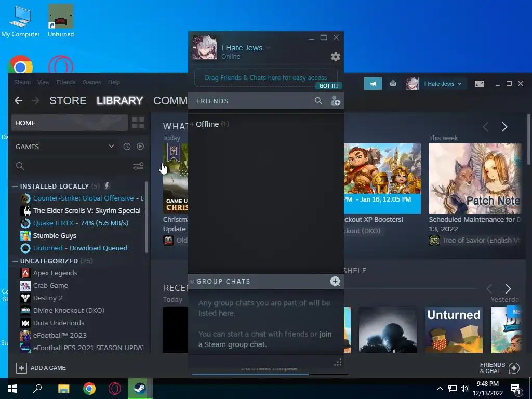Viewport: 532px width, 399px height.
Task: Show hidden system tray icons
Action: click(440, 389)
